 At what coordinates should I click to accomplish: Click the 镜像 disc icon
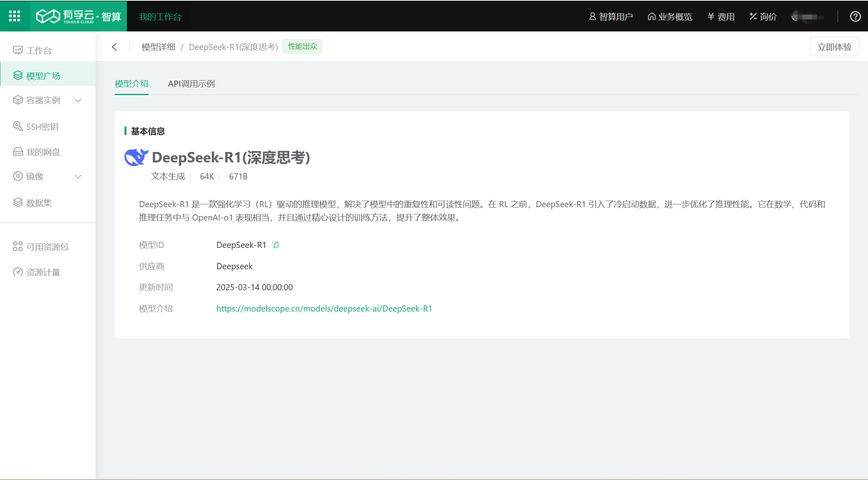[18, 176]
